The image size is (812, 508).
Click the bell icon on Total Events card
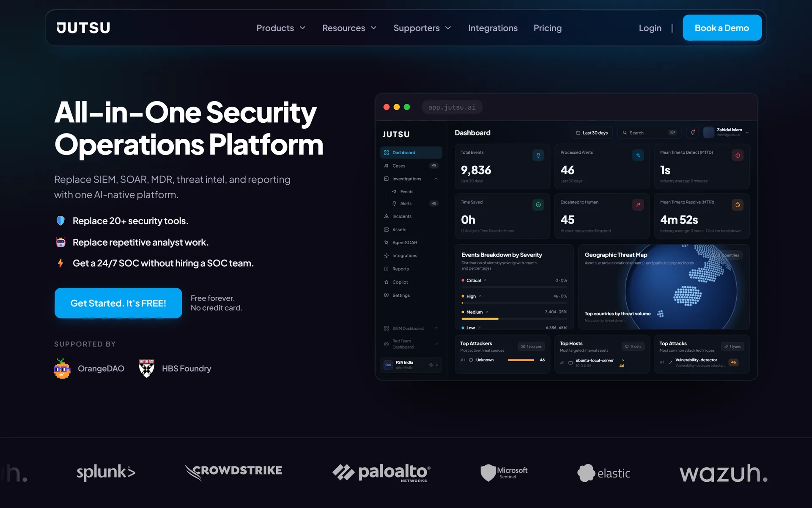(538, 155)
